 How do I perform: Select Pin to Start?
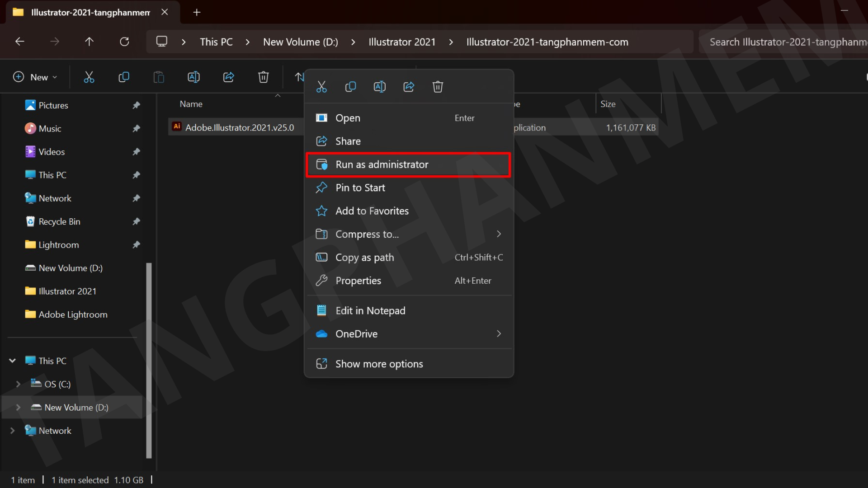[x=409, y=188]
